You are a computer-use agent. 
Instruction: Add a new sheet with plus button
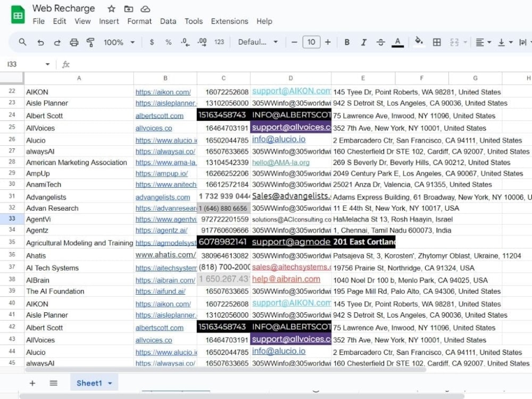(x=32, y=383)
